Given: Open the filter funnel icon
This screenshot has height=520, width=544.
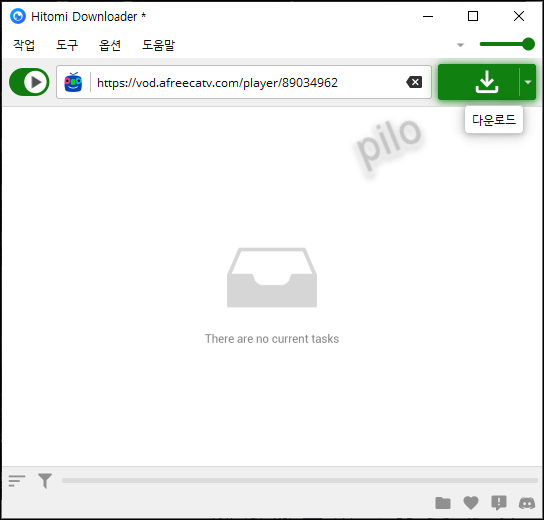Looking at the screenshot, I should tap(45, 481).
